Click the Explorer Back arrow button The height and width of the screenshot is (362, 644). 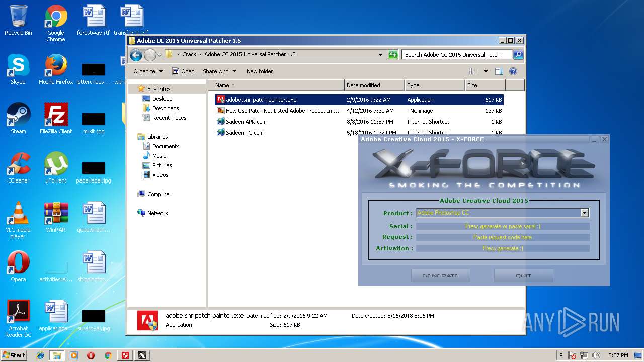click(136, 55)
